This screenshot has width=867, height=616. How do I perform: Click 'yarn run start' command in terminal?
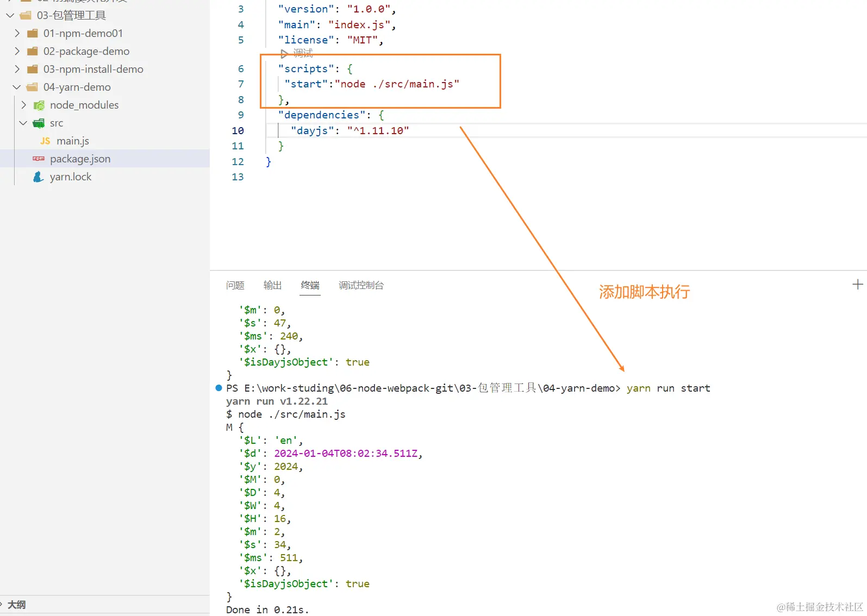[x=668, y=388]
